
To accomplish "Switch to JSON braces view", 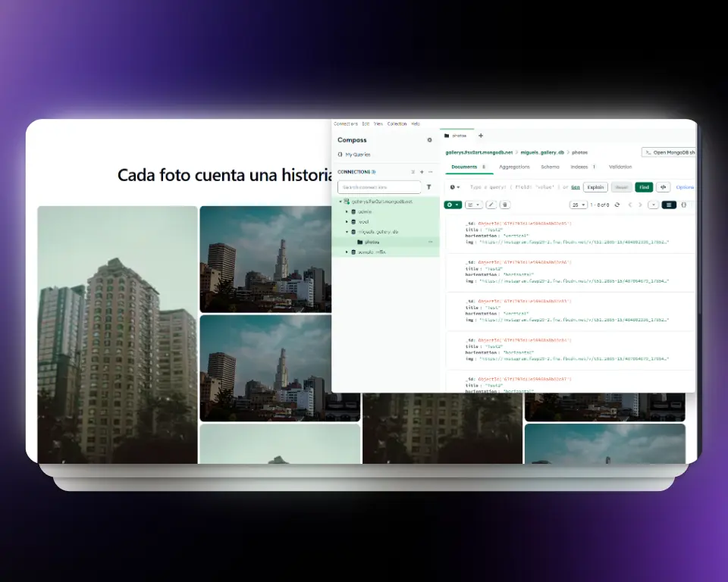I will [684, 205].
